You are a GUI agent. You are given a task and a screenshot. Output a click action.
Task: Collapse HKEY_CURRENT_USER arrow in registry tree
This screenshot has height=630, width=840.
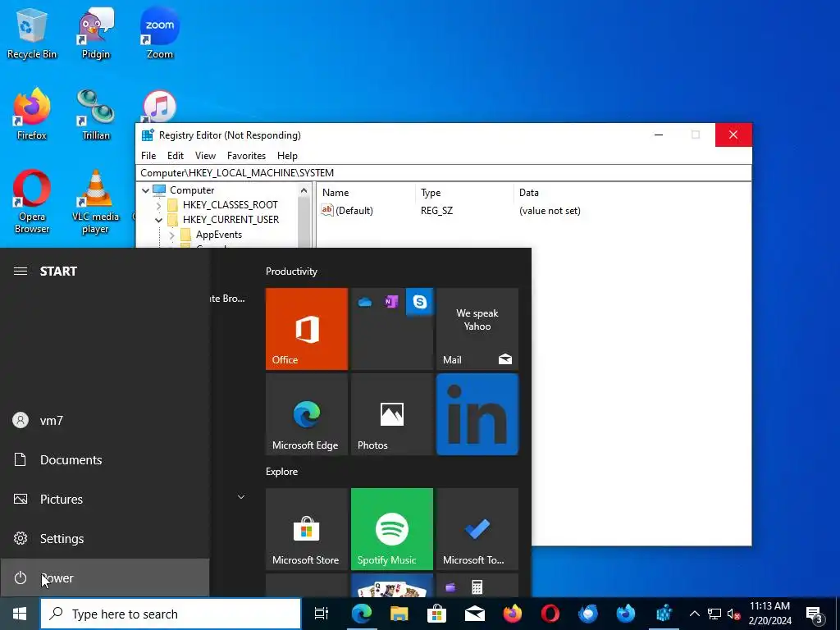point(158,220)
